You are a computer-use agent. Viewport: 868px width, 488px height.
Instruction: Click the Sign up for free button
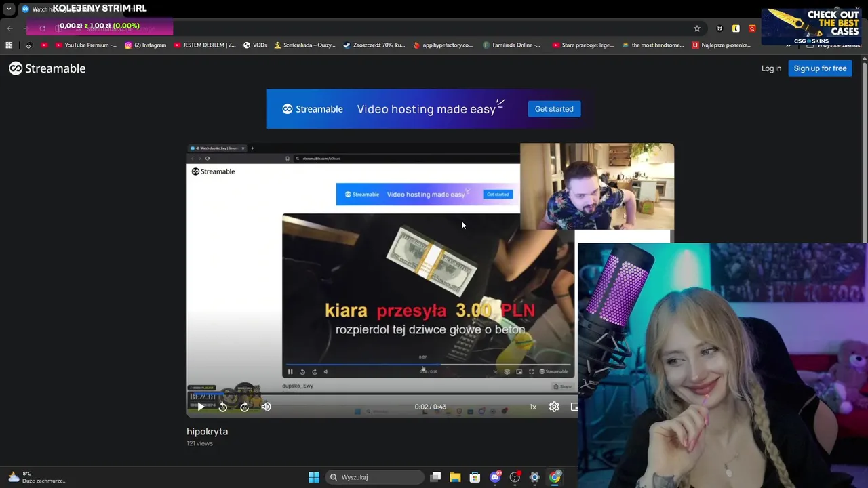(820, 68)
